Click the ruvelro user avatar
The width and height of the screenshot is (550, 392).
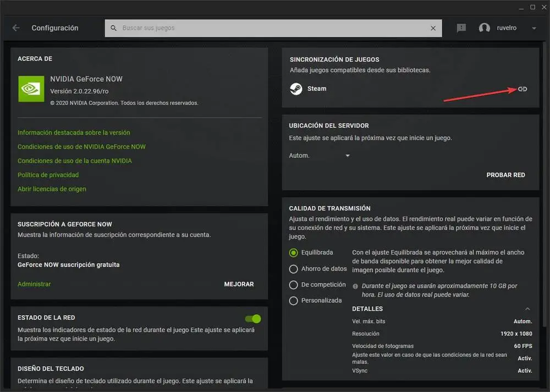485,27
